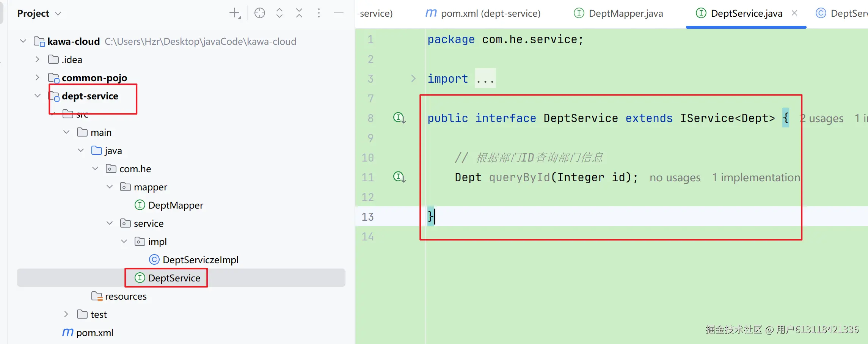Select the java source folder
This screenshot has height=344, width=868.
point(113,151)
